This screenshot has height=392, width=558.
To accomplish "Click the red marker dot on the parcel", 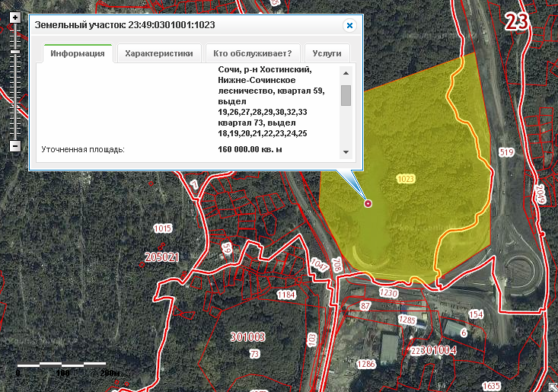I will point(368,203).
